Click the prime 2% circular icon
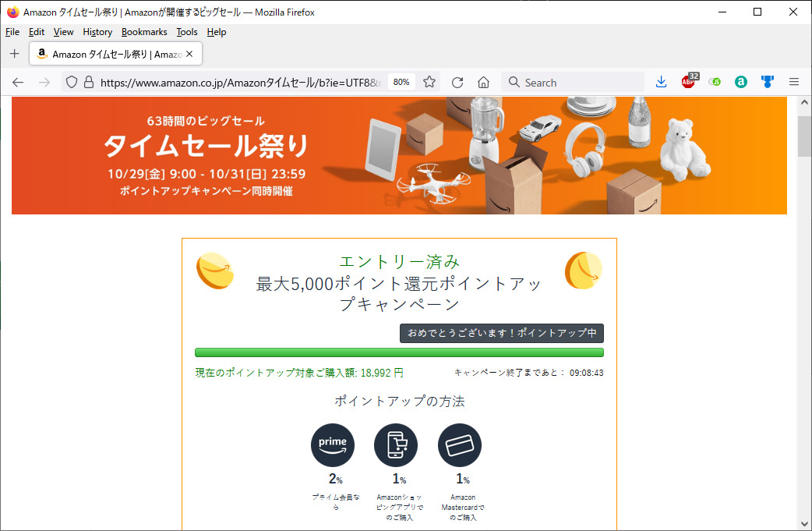This screenshot has height=531, width=812. coord(333,445)
